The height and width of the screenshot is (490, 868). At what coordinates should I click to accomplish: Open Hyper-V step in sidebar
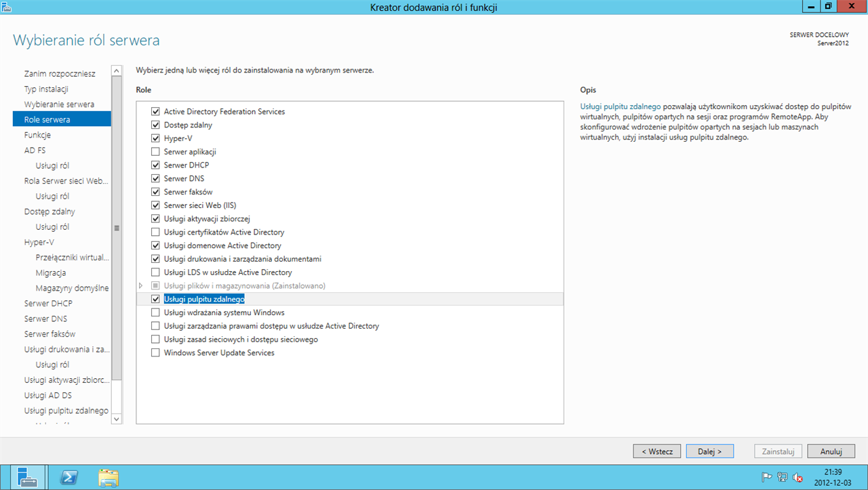tap(39, 242)
